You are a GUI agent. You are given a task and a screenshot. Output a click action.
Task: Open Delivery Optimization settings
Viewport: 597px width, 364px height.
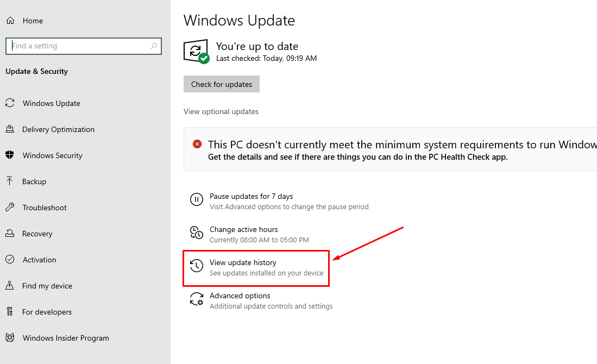click(x=58, y=129)
